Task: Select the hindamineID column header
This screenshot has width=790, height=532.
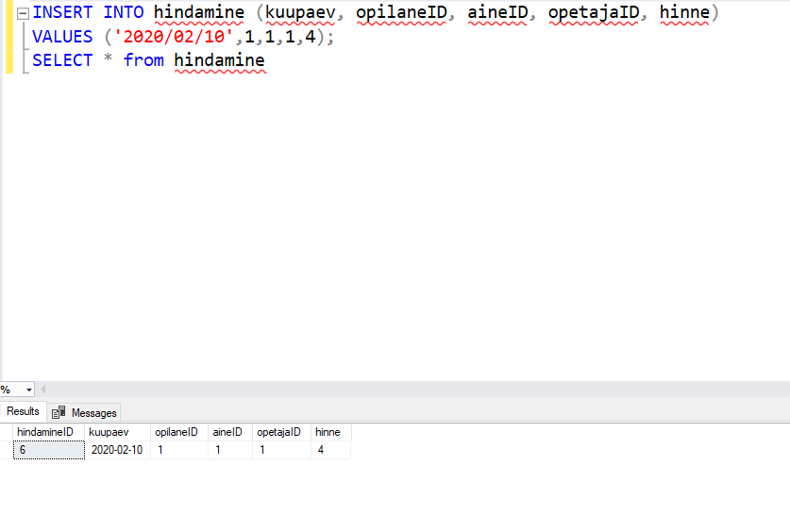Action: click(x=49, y=432)
